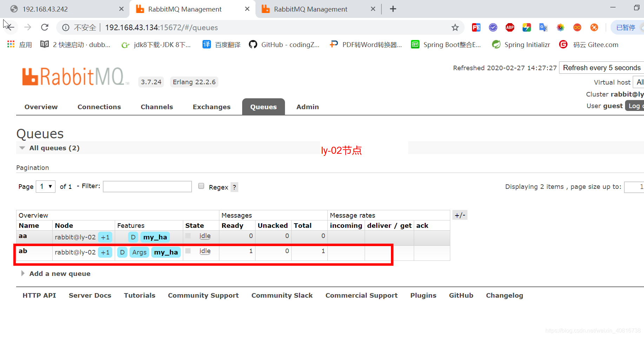Go back using browser back arrow
The height and width of the screenshot is (337, 644).
pyautogui.click(x=11, y=27)
